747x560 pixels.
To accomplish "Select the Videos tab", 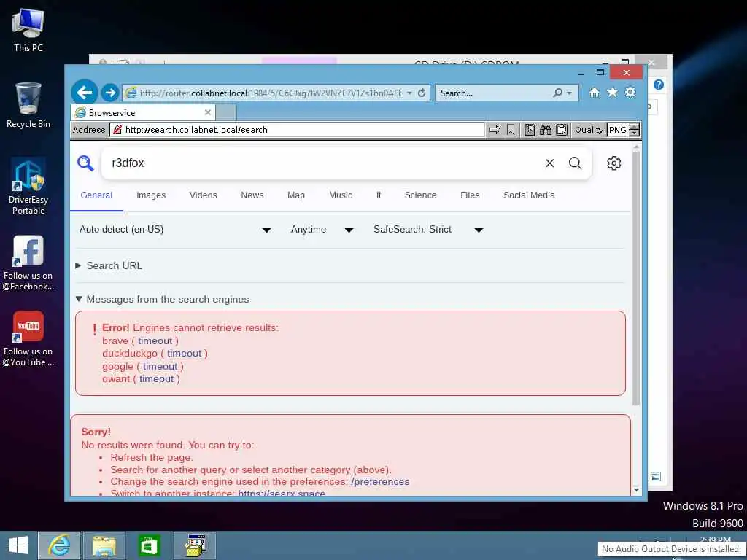I will [203, 195].
